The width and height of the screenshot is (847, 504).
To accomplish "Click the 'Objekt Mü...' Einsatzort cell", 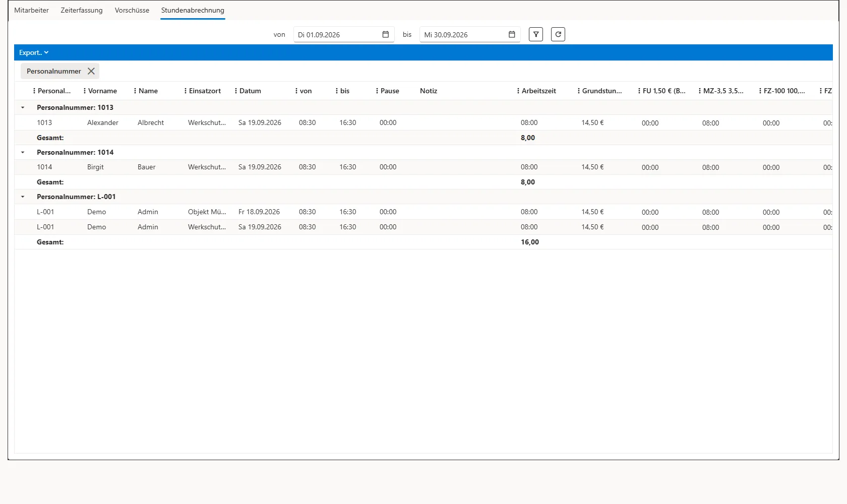I will (x=207, y=212).
